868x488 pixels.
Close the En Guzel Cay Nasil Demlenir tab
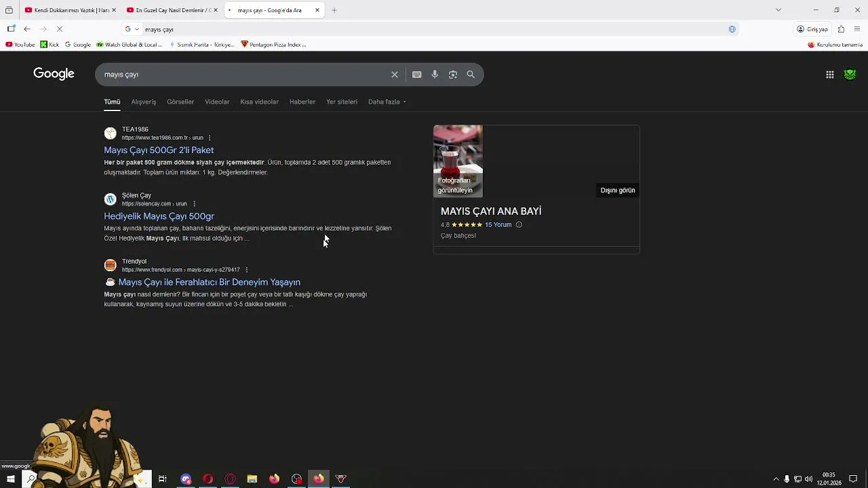[216, 10]
